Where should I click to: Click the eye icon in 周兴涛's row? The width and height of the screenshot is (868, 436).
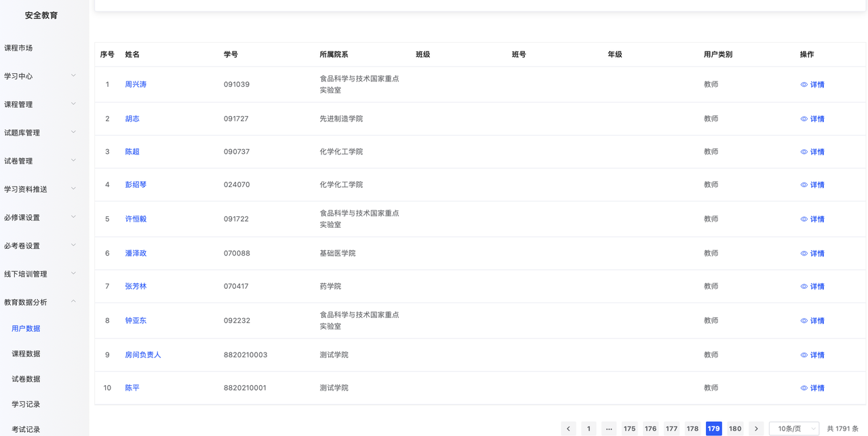click(x=804, y=85)
